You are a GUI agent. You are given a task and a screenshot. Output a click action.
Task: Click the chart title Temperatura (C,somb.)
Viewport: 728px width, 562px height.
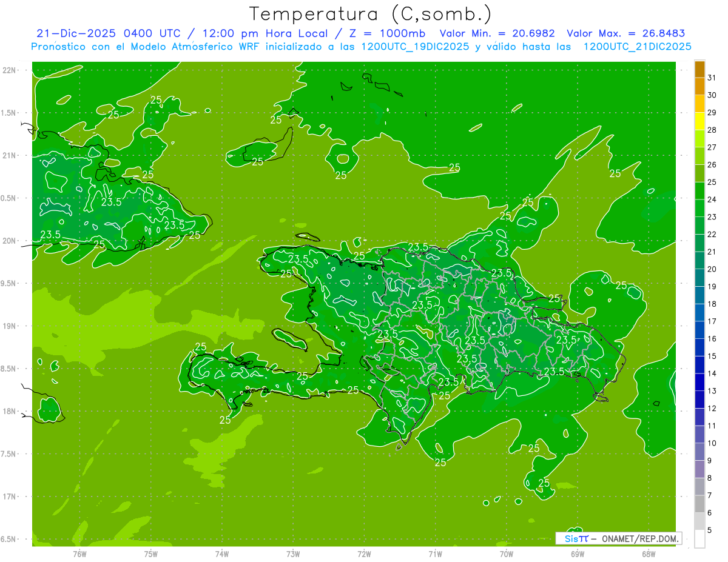pos(371,15)
